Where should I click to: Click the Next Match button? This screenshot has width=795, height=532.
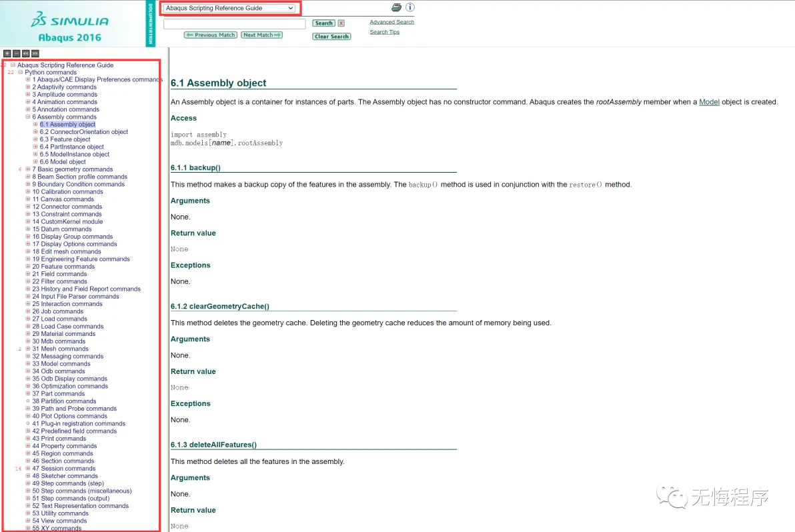point(261,35)
